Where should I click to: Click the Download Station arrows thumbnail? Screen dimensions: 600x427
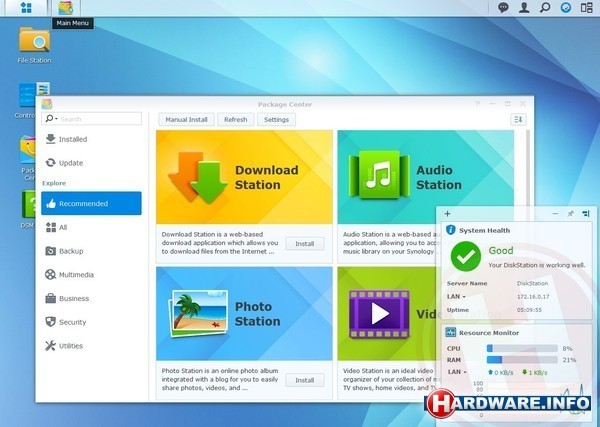pyautogui.click(x=197, y=177)
